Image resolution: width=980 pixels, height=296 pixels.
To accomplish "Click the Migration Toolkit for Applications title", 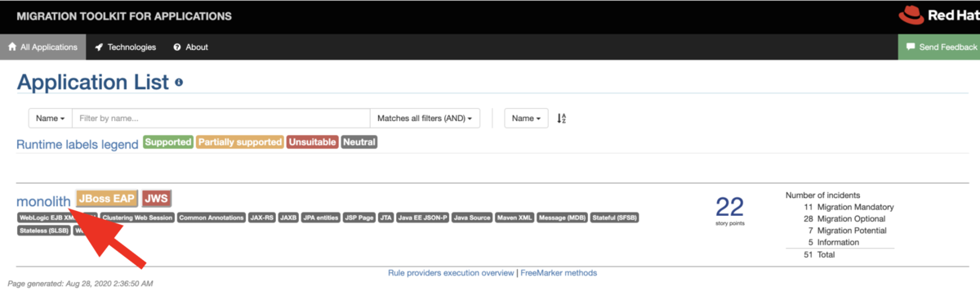I will 124,16.
